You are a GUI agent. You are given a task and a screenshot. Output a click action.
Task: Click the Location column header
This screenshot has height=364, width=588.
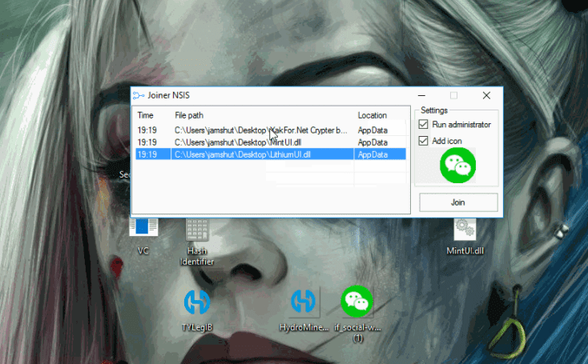[373, 115]
